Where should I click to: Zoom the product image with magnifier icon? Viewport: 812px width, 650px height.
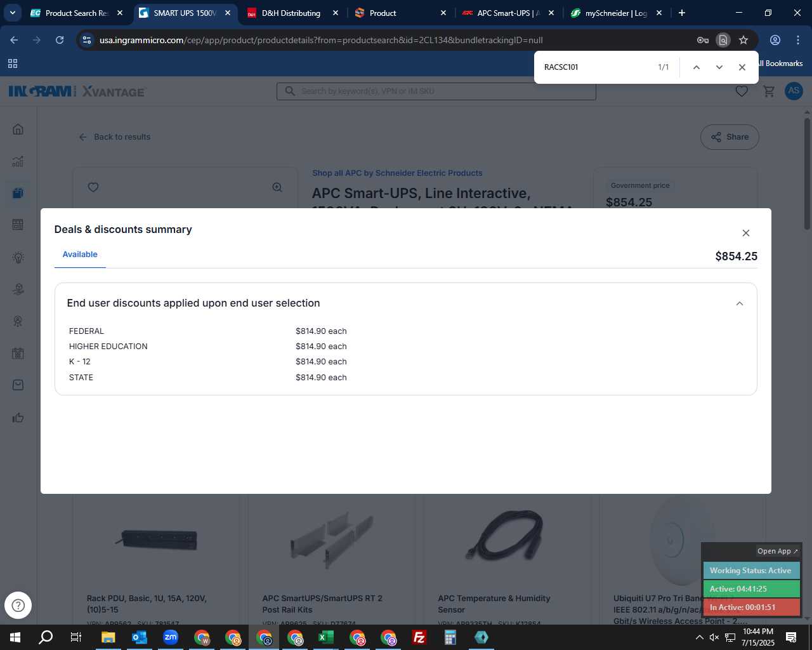pyautogui.click(x=277, y=187)
